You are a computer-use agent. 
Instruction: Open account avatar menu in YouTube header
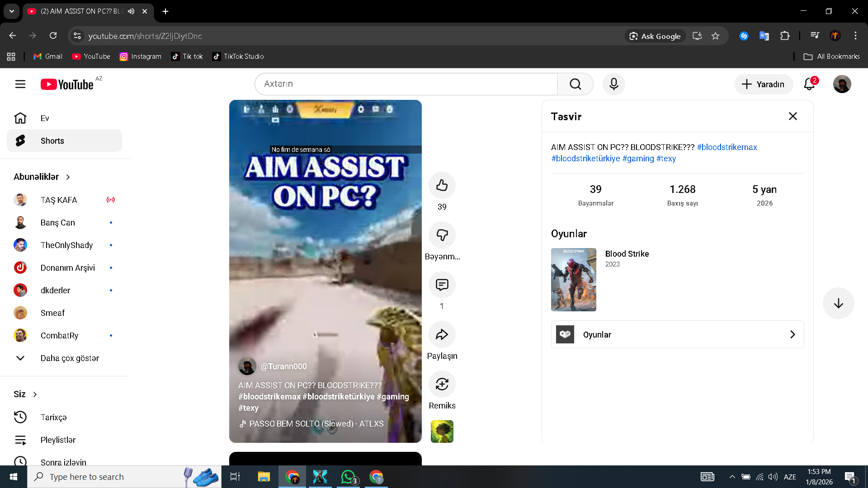tap(842, 84)
